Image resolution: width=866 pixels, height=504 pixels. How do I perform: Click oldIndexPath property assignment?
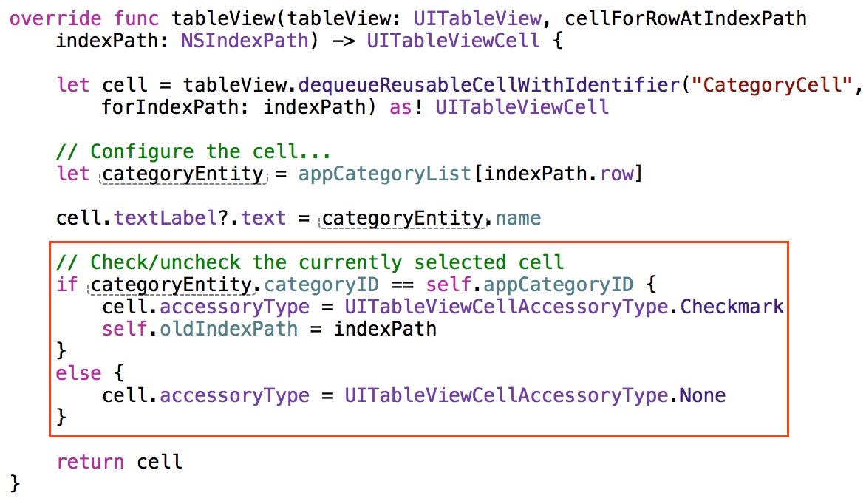pos(229,329)
